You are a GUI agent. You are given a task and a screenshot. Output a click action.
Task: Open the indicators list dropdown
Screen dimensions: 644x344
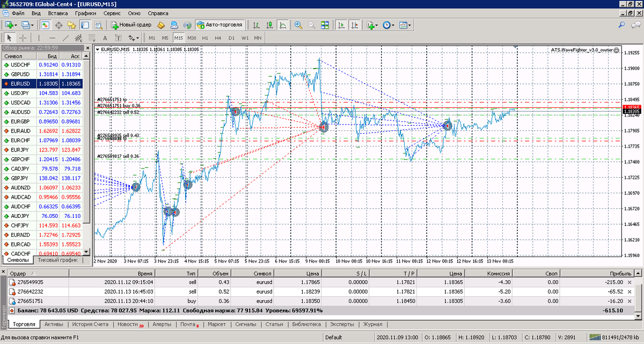372,25
